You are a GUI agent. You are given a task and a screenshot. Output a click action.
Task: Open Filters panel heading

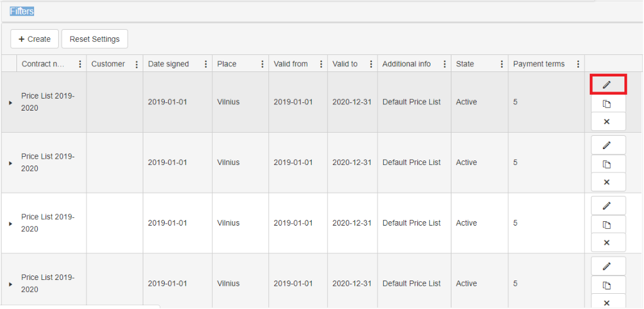point(22,11)
